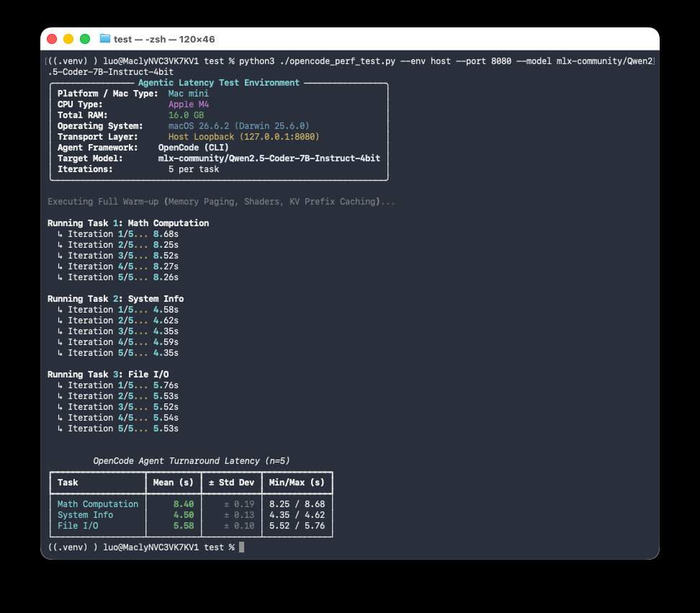Click 'Running Task 1: Math Computation' line

pyautogui.click(x=128, y=223)
